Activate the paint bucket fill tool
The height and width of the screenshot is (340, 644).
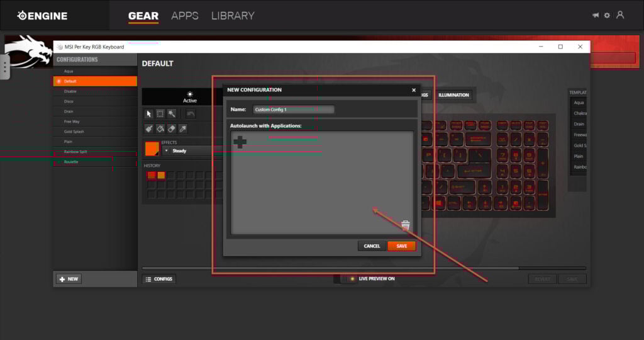[160, 128]
